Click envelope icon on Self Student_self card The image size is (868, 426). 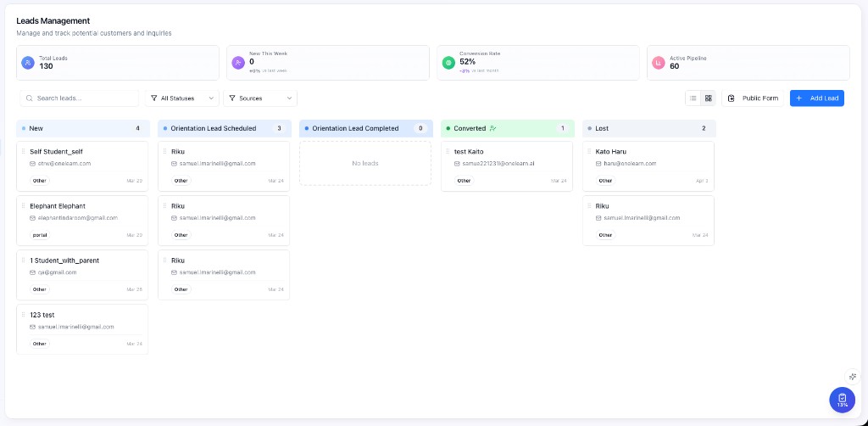click(33, 164)
